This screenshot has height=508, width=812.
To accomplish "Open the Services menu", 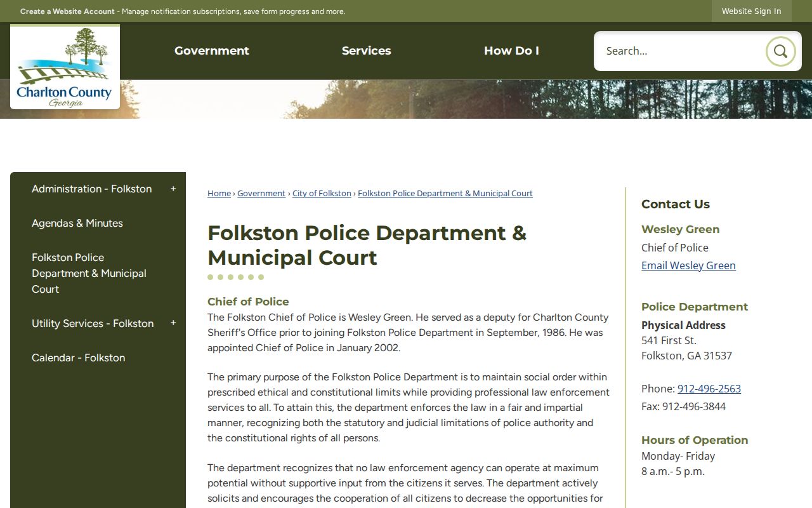I will tap(367, 51).
